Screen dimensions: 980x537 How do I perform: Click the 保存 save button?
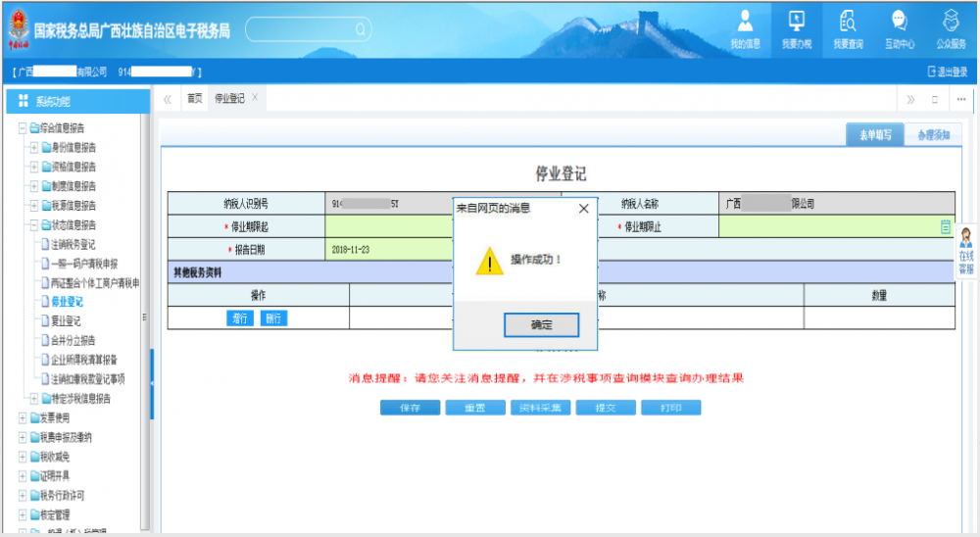(x=410, y=408)
